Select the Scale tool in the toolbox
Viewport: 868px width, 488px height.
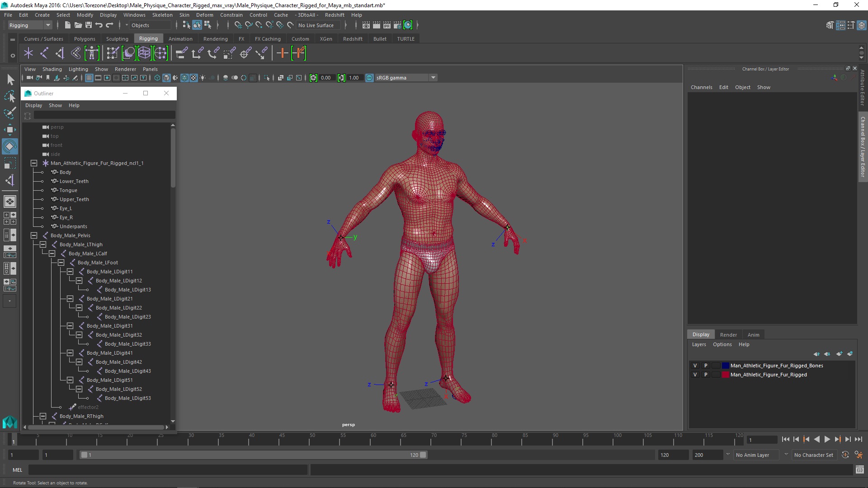[x=9, y=163]
